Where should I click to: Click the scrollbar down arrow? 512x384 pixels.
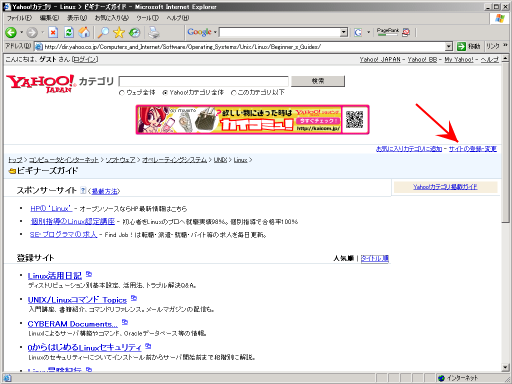click(505, 368)
